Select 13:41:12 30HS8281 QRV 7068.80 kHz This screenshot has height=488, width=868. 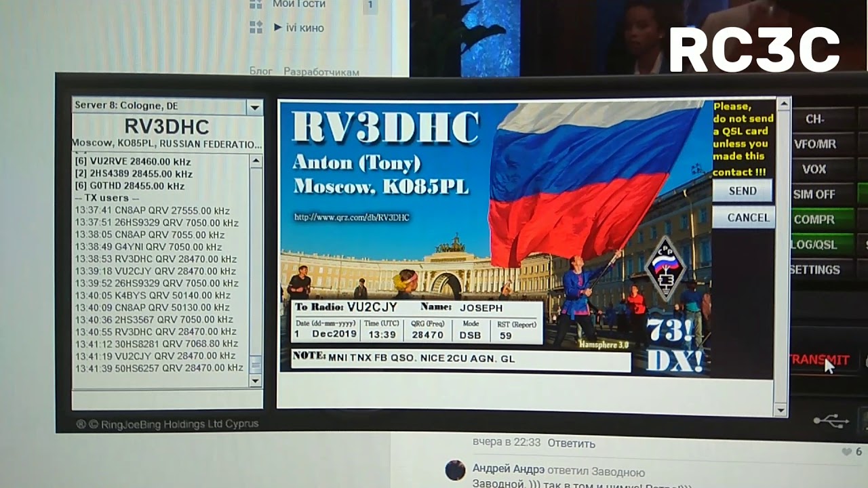157,344
